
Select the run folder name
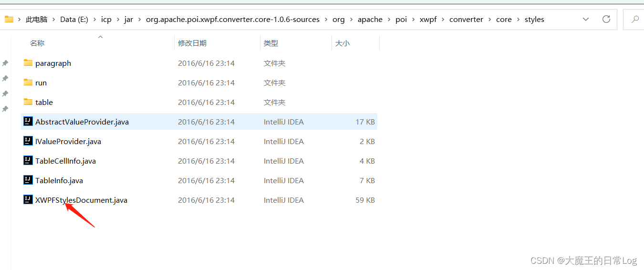pyautogui.click(x=41, y=83)
